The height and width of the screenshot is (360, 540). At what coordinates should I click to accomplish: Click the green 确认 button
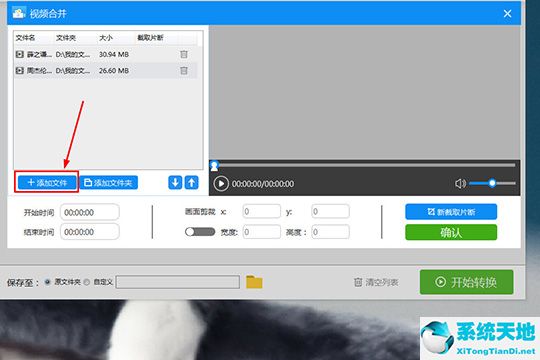(x=451, y=233)
